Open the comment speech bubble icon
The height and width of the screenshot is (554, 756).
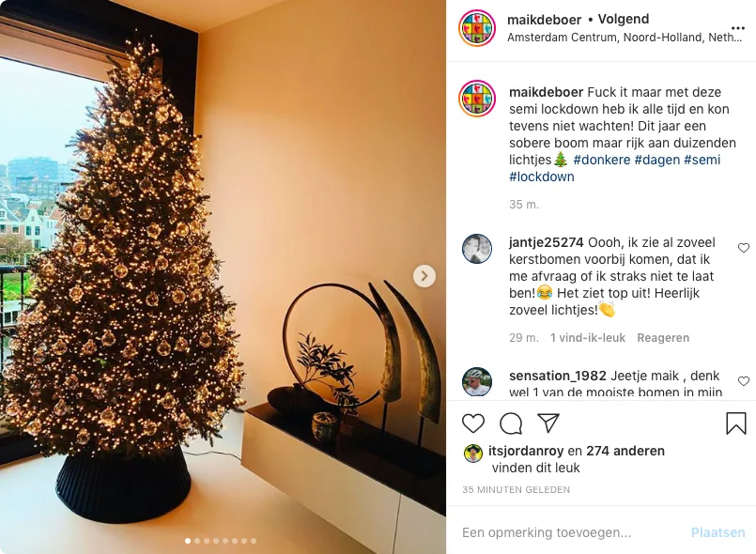(x=511, y=423)
